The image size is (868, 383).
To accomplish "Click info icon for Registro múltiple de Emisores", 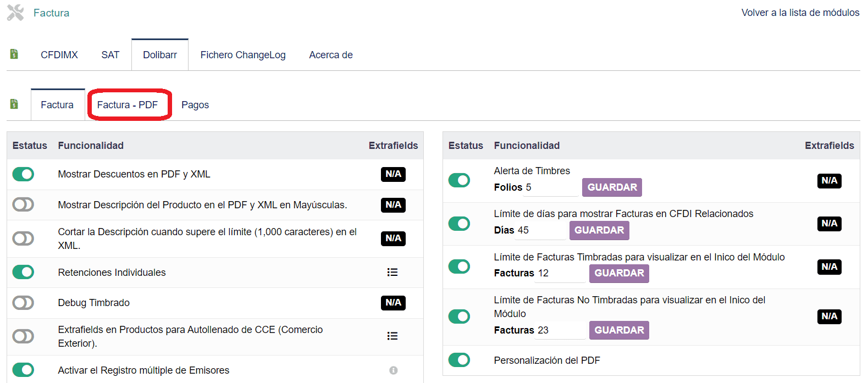I will (393, 370).
